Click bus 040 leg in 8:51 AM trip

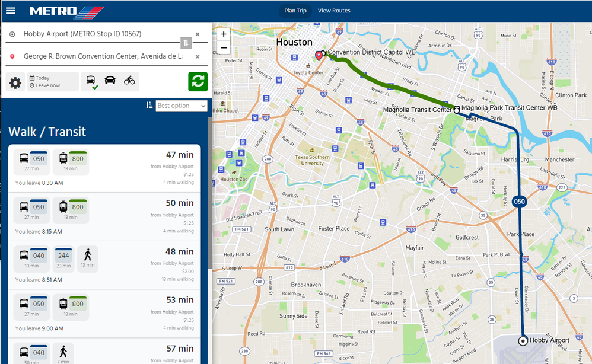tap(31, 259)
